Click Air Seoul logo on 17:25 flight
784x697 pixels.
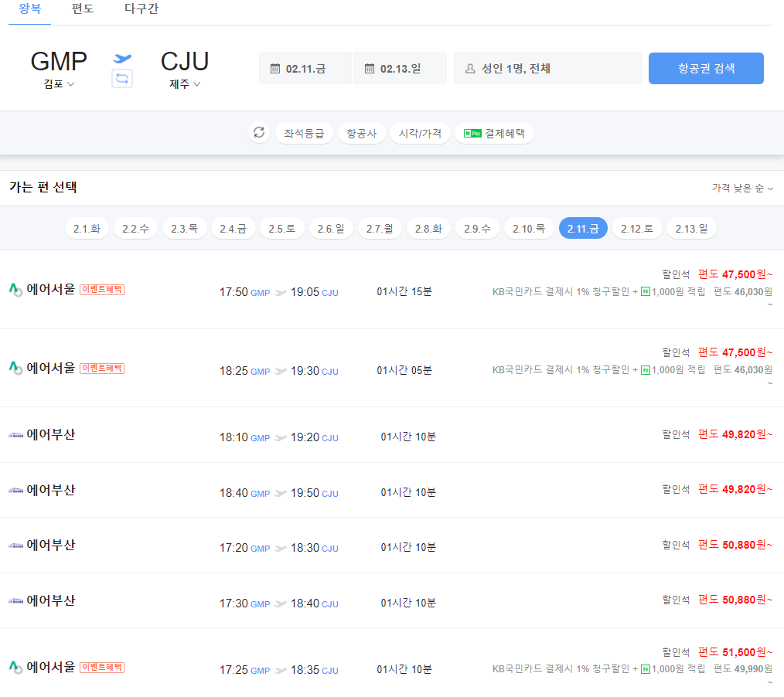coord(15,667)
